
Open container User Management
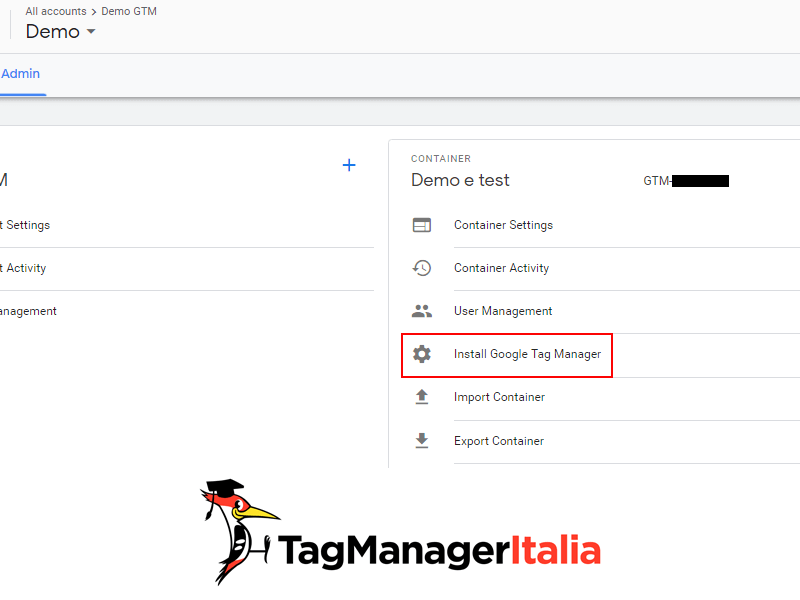(x=503, y=311)
